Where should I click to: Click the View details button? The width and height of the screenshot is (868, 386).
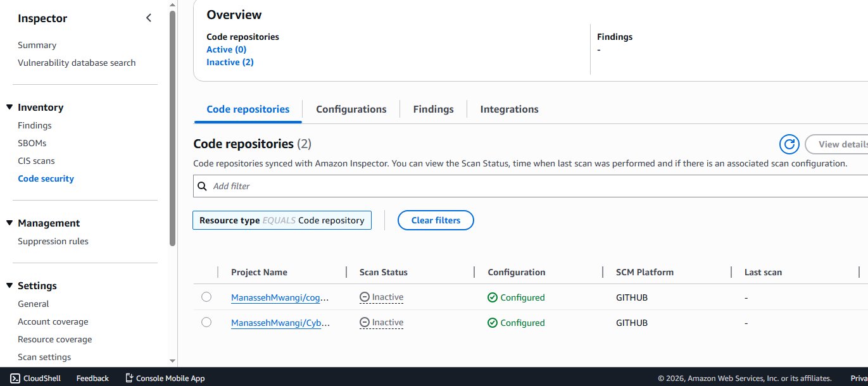[x=838, y=144]
